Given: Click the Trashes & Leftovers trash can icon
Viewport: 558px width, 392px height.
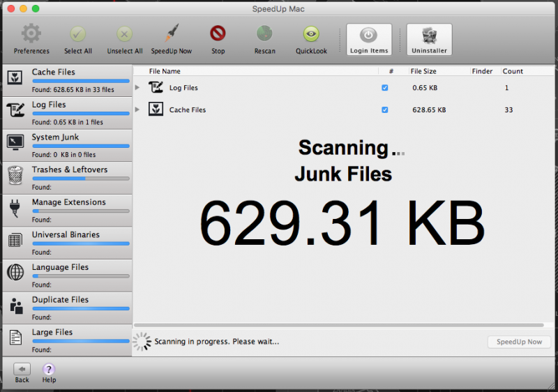Looking at the screenshot, I should coord(15,175).
